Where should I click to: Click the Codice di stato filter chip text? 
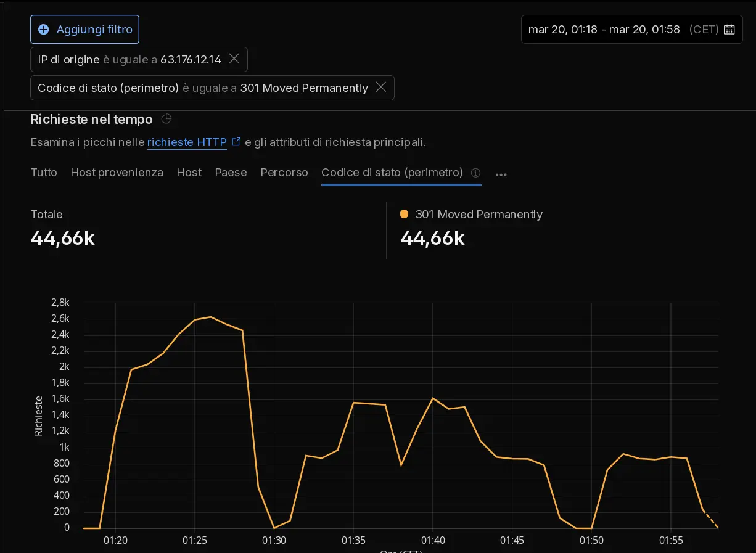[x=203, y=88]
